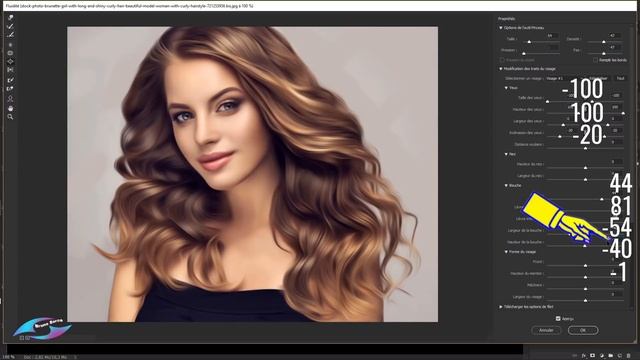
Task: Collapse the Options de l'outil Pinceau section
Action: [501, 28]
